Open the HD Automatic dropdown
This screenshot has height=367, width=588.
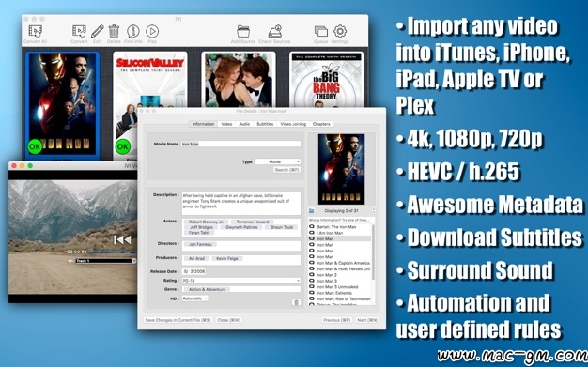point(195,298)
